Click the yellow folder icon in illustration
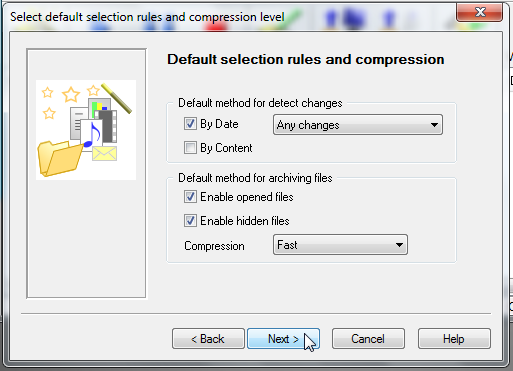Viewport: 513px width, 371px height. pos(60,158)
